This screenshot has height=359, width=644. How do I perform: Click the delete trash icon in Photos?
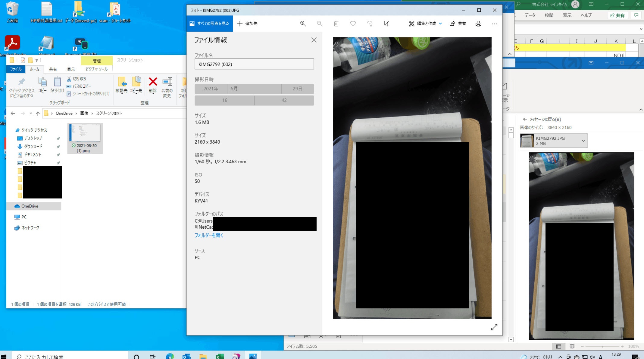pyautogui.click(x=336, y=23)
